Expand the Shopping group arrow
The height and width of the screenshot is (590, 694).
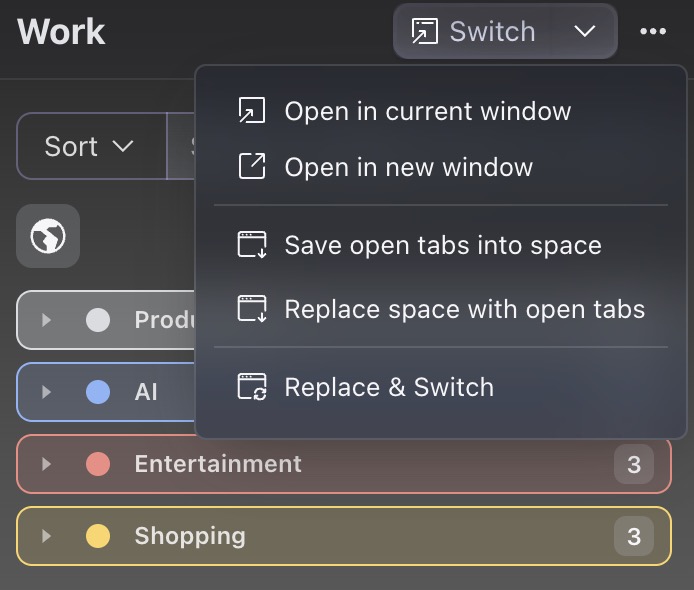(x=46, y=536)
